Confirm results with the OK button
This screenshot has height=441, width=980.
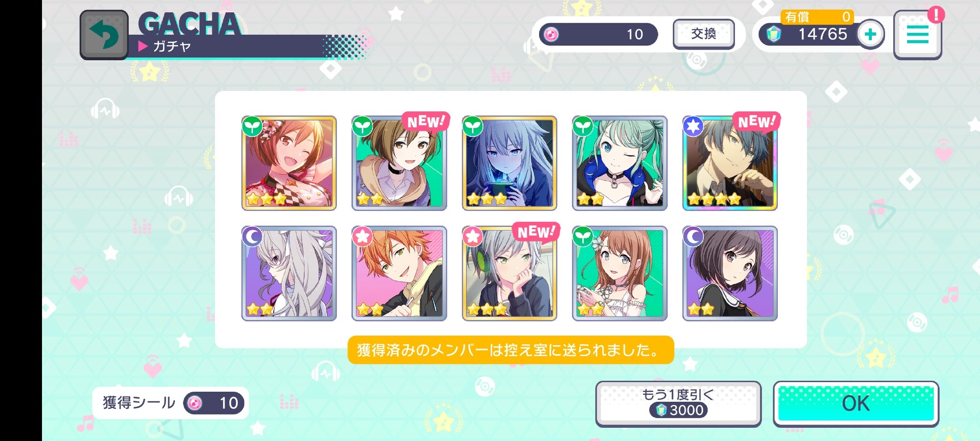click(856, 404)
